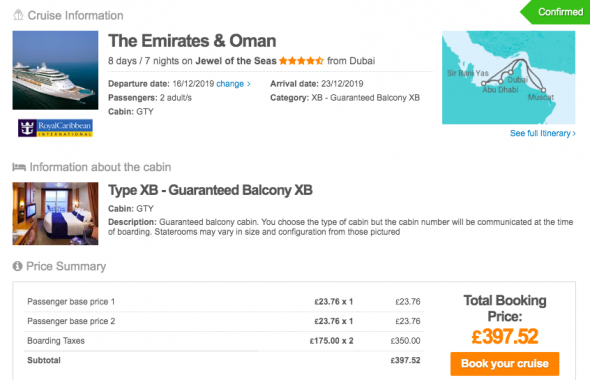Screen dimensions: 590x380
Task: Click the green Confirmed ribbon badge
Action: 555,12
